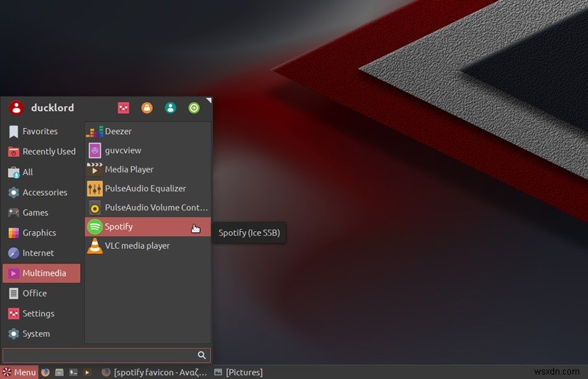588x379 pixels.
Task: Open Internet category
Action: [41, 253]
